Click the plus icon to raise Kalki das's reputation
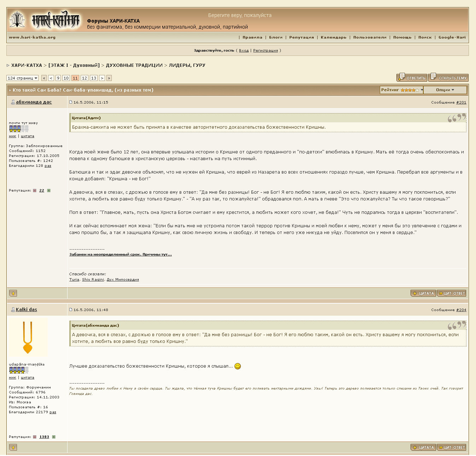The width and height of the screenshot is (476, 456). (x=54, y=437)
